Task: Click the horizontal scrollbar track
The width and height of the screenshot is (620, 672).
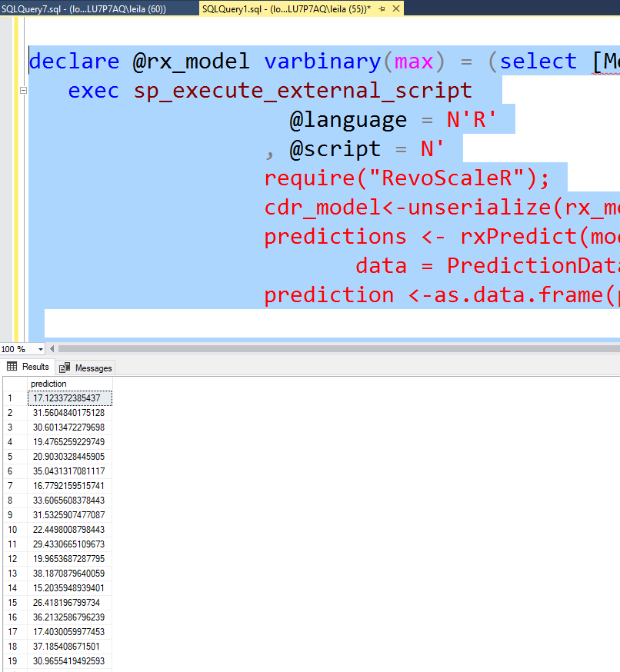Action: pos(308,349)
